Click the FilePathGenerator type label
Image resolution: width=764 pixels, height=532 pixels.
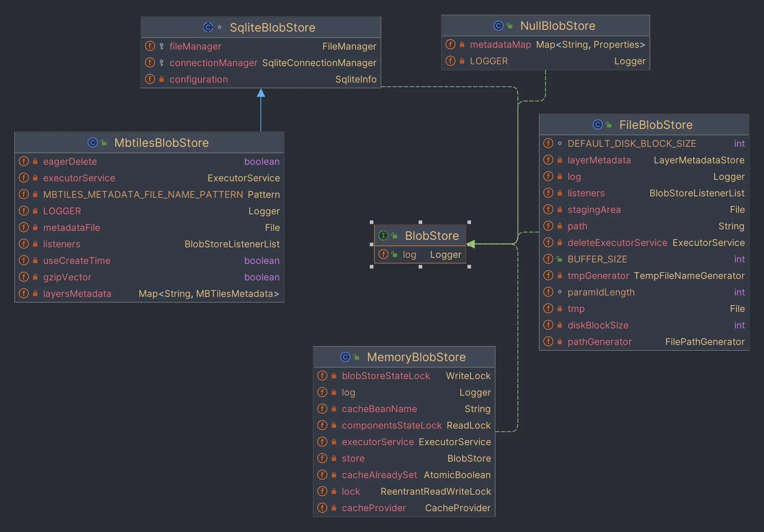(705, 341)
